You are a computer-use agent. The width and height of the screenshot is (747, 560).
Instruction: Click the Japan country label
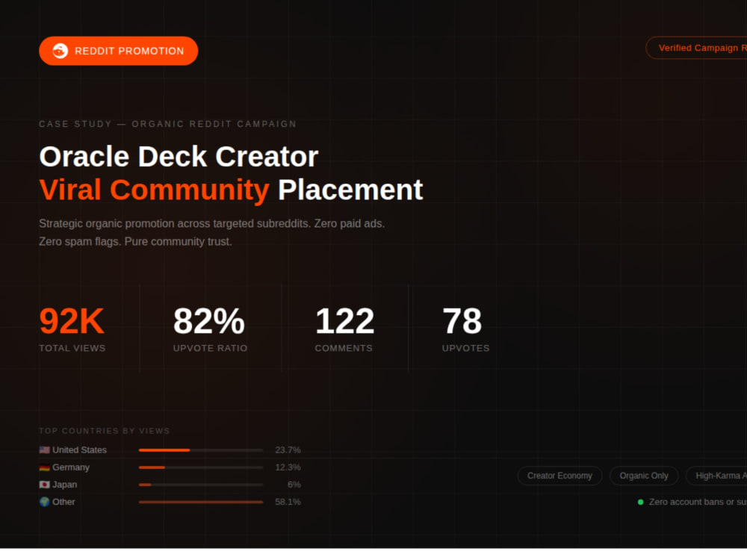pyautogui.click(x=65, y=485)
